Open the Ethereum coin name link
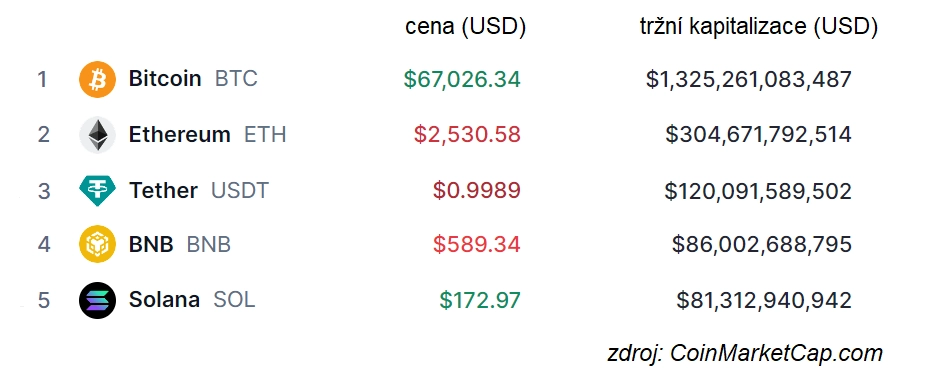The height and width of the screenshot is (372, 937). pyautogui.click(x=179, y=134)
